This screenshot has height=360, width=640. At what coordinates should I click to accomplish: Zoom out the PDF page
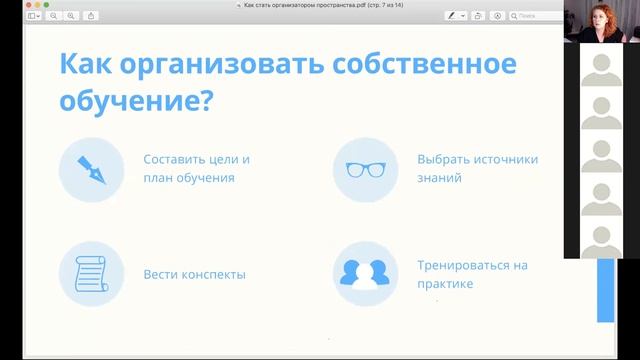click(x=53, y=16)
